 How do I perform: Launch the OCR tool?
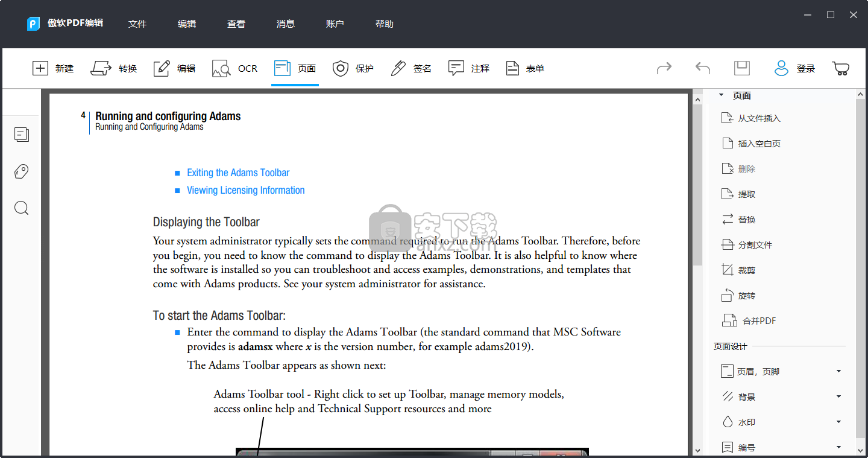click(x=234, y=68)
